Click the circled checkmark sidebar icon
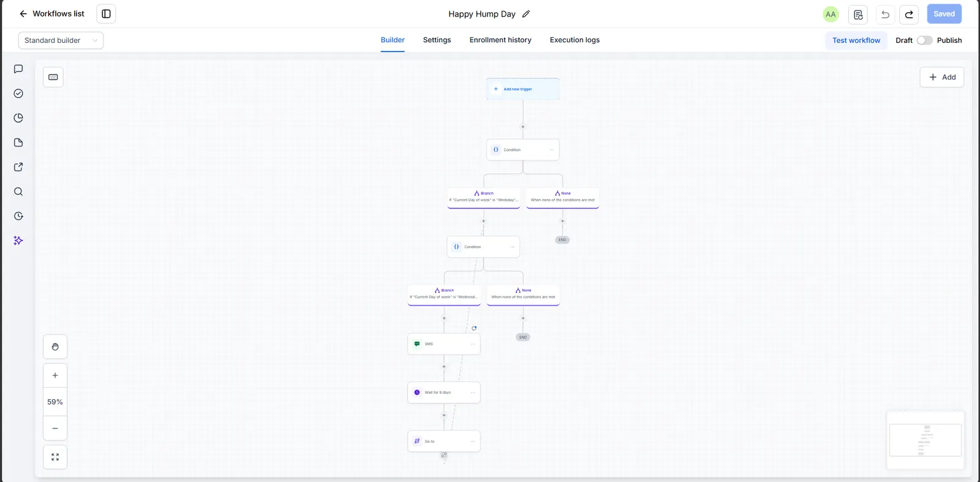980x482 pixels. [18, 94]
